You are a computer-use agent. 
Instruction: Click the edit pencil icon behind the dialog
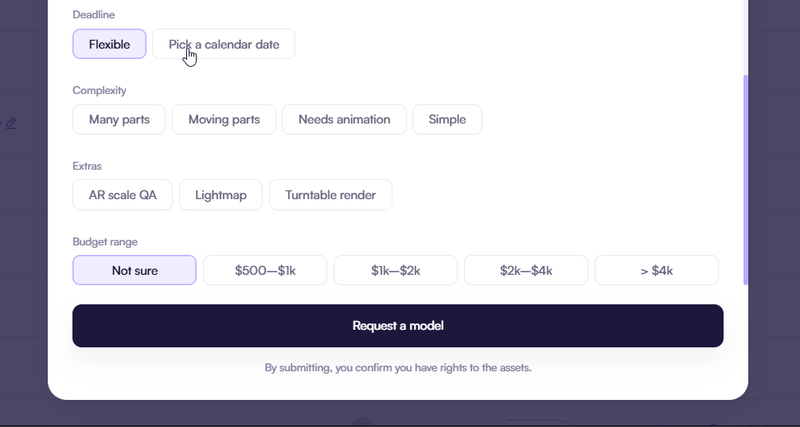point(11,124)
